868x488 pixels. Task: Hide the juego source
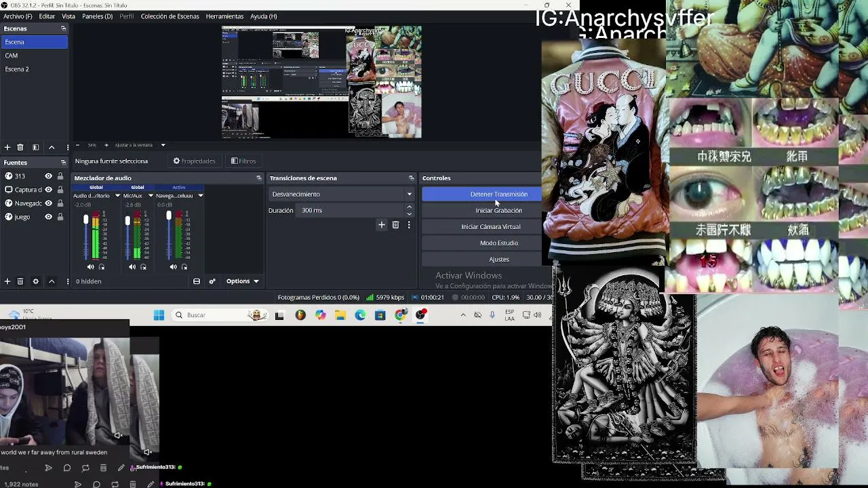point(48,217)
